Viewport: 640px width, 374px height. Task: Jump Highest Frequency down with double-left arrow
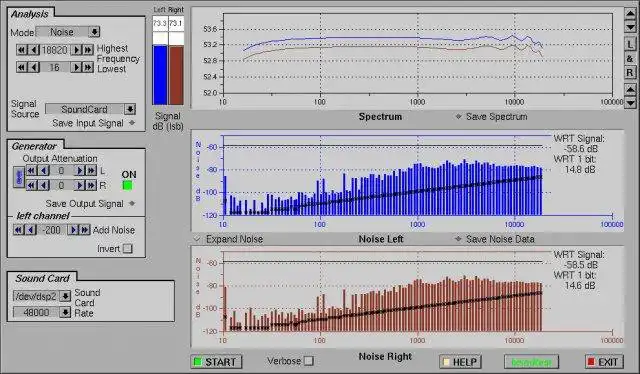point(22,50)
